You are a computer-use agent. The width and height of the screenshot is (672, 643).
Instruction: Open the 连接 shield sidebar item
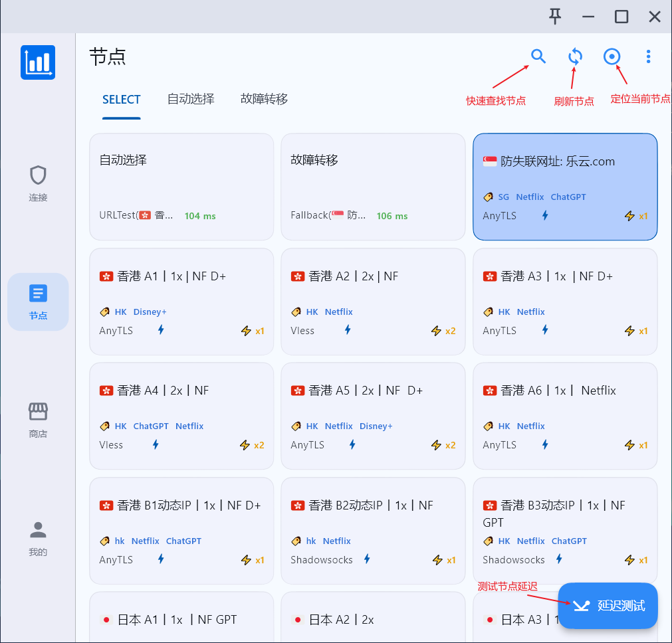pyautogui.click(x=38, y=183)
